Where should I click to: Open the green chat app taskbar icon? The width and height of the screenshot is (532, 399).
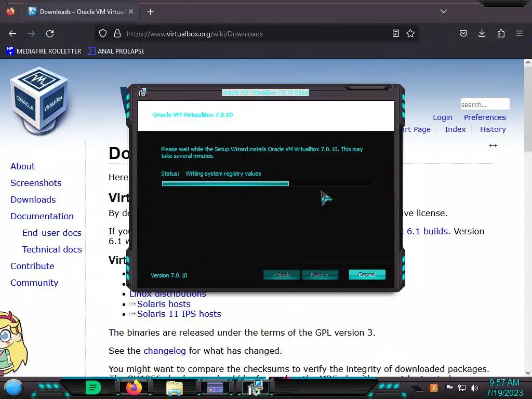(x=94, y=388)
